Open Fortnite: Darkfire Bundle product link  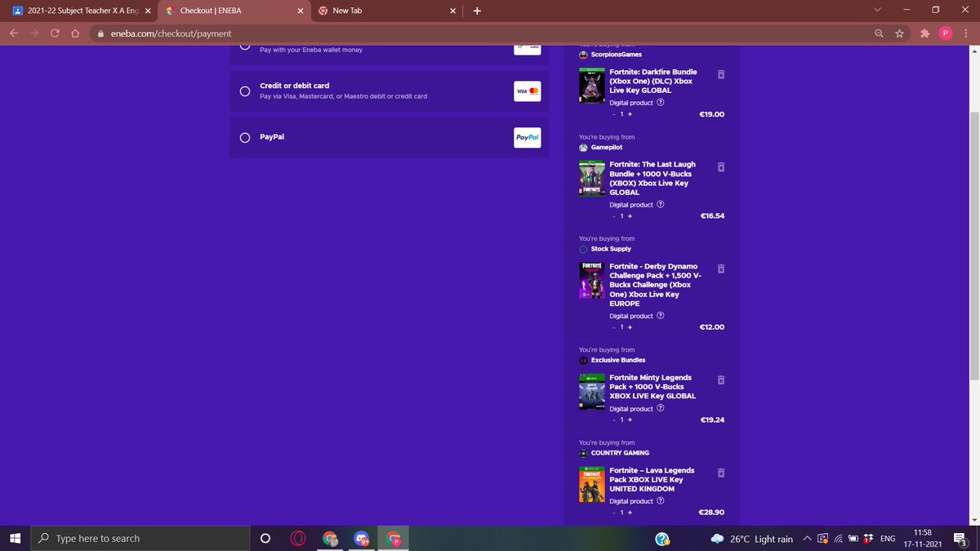[x=653, y=81]
